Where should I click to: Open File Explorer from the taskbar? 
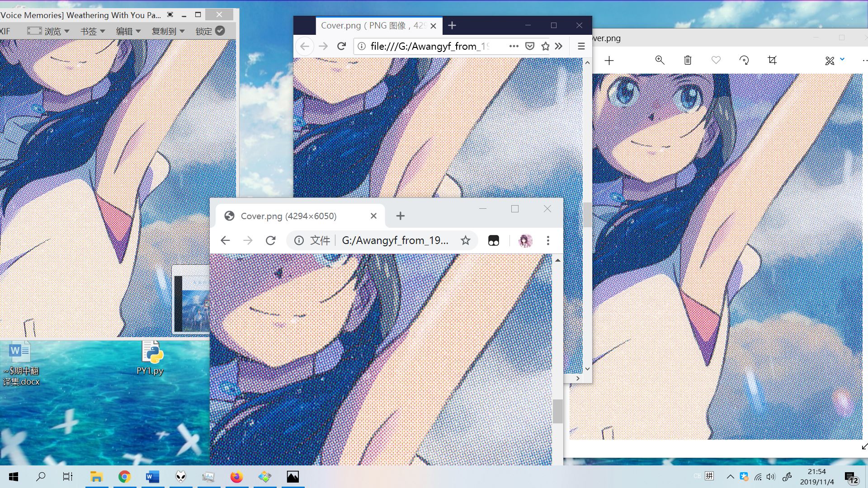pyautogui.click(x=96, y=477)
